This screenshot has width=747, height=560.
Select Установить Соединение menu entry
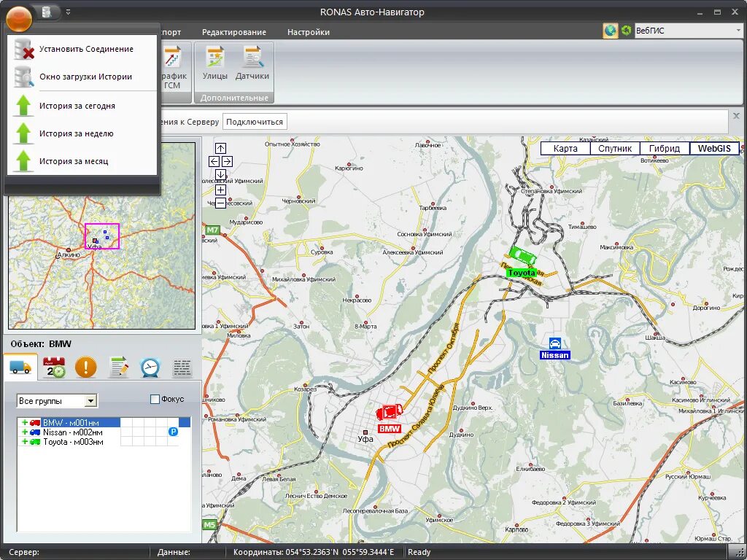click(x=82, y=49)
